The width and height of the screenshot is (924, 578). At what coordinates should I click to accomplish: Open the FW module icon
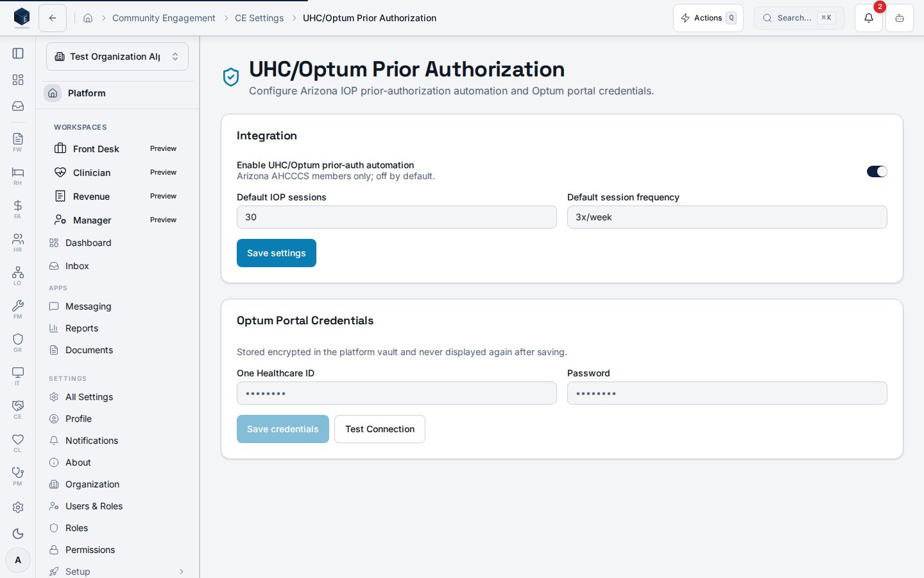18,142
